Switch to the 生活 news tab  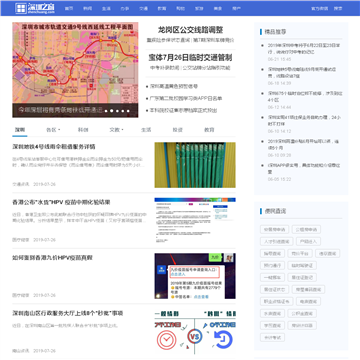[146, 130]
